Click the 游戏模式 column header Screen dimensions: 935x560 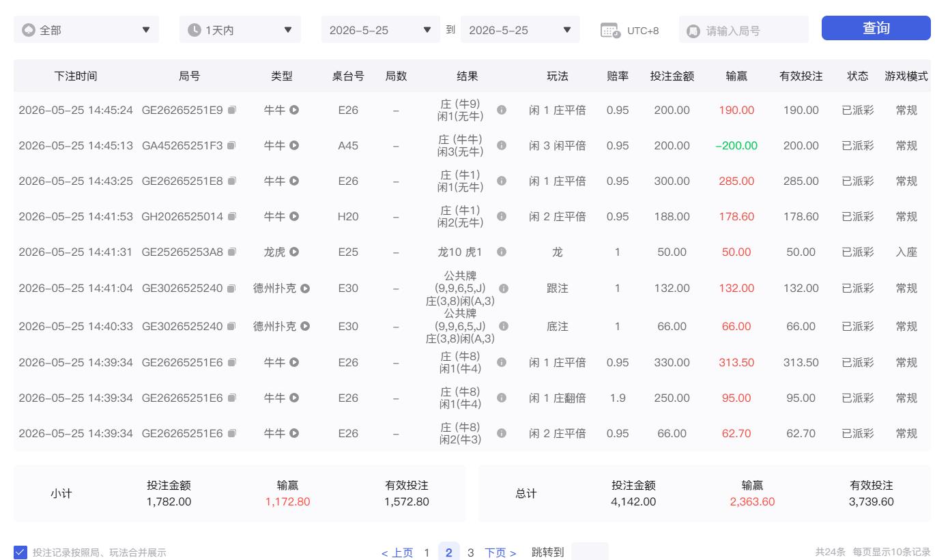click(x=906, y=76)
